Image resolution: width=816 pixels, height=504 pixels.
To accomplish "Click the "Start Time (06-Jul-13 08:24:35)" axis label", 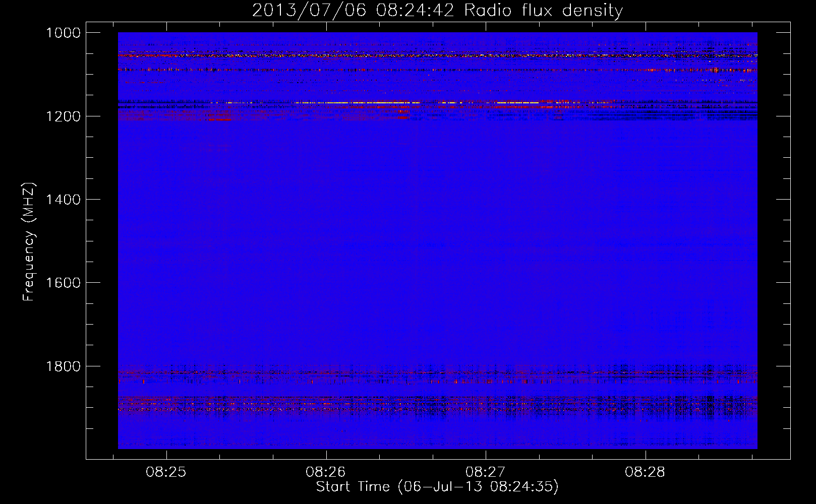I will pos(437,487).
